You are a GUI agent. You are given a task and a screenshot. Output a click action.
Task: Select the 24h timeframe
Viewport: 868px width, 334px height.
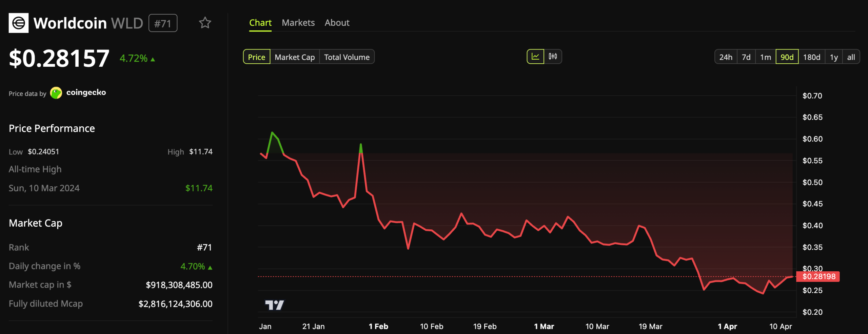[x=726, y=57]
